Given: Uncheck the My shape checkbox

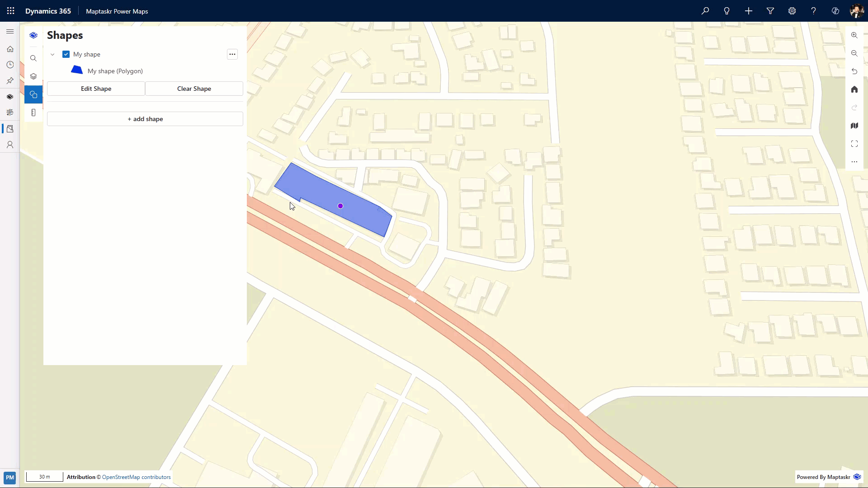Looking at the screenshot, I should (x=66, y=54).
